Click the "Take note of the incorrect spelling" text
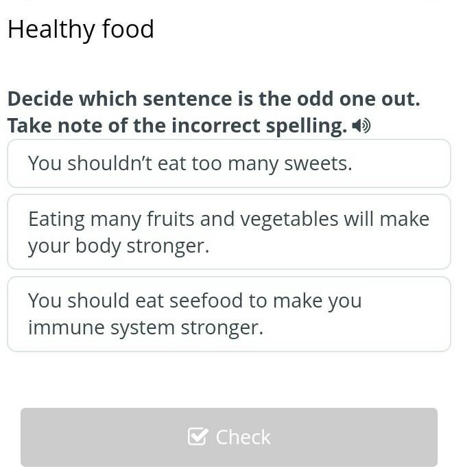476x471 pixels. (x=177, y=126)
